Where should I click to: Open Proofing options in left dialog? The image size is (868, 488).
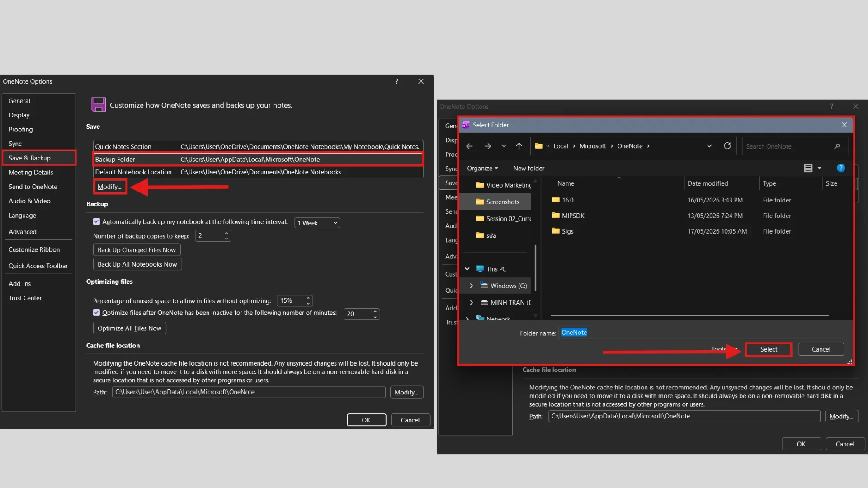tap(39, 130)
